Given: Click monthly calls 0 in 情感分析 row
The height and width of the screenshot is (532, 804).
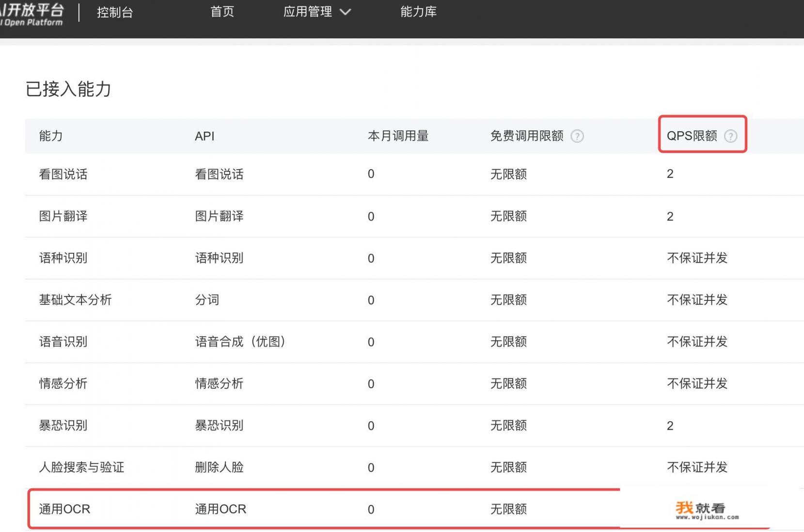Looking at the screenshot, I should [371, 384].
